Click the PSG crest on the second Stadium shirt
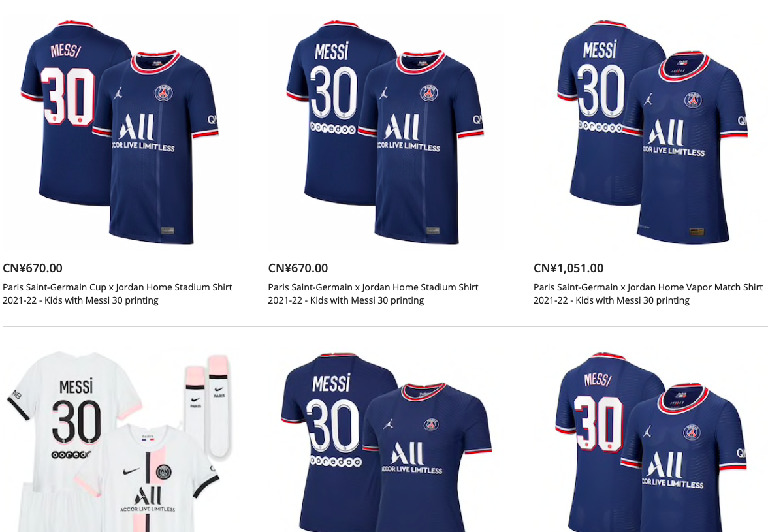Image resolution: width=768 pixels, height=532 pixels. point(428,93)
